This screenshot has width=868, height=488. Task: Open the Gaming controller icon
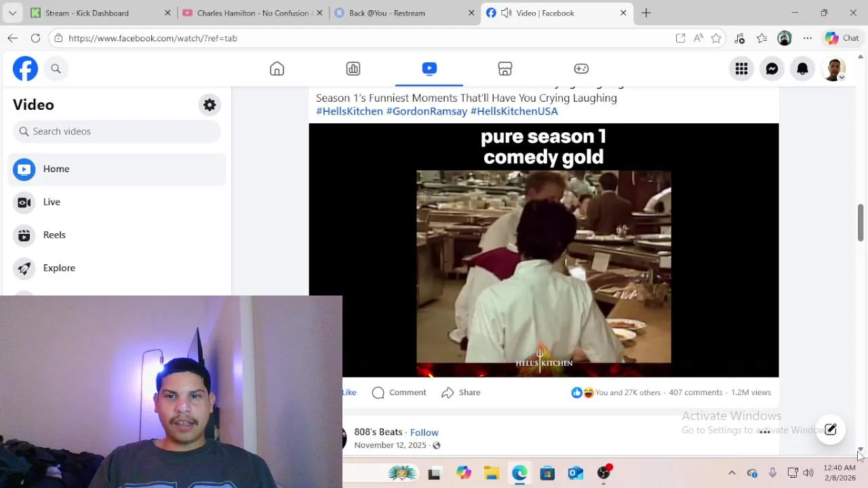(x=581, y=68)
